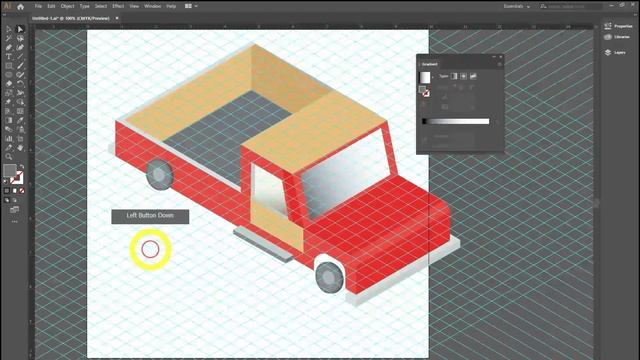Choose Freeform gradient type
This screenshot has height=360, width=640.
click(x=473, y=76)
